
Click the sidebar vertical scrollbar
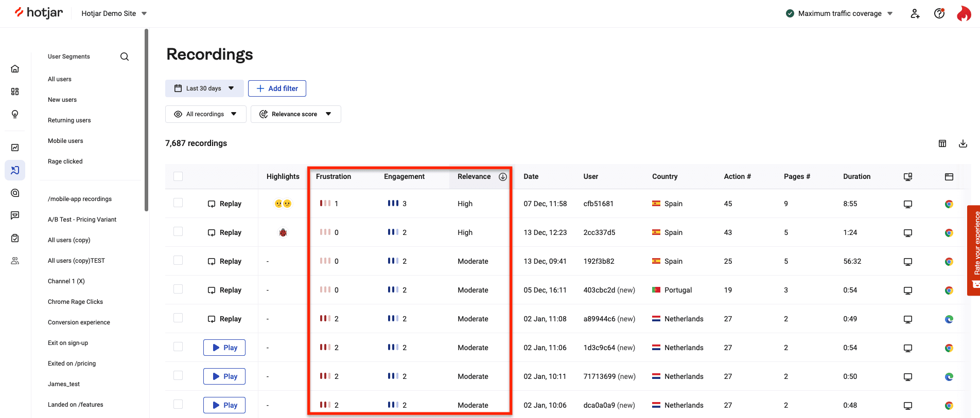(x=147, y=120)
